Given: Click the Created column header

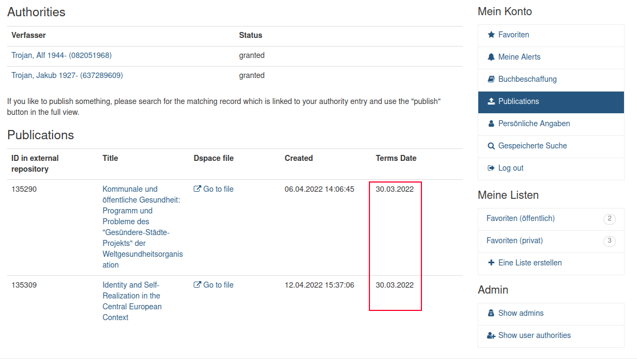Looking at the screenshot, I should (x=298, y=158).
